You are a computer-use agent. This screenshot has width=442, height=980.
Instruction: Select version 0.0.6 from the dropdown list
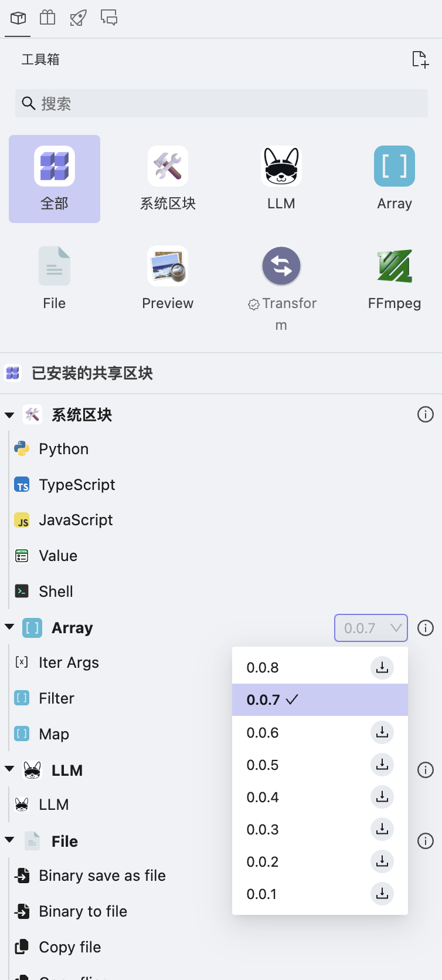(263, 733)
